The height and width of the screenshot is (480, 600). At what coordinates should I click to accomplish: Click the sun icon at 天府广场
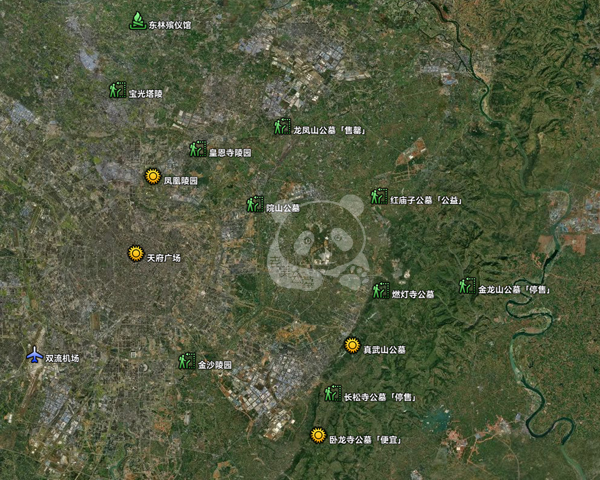pyautogui.click(x=136, y=254)
